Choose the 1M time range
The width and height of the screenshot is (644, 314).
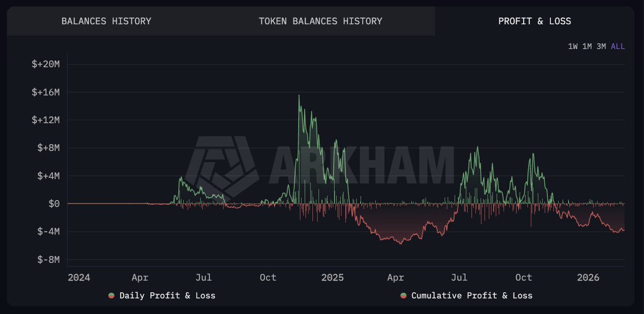coord(587,47)
